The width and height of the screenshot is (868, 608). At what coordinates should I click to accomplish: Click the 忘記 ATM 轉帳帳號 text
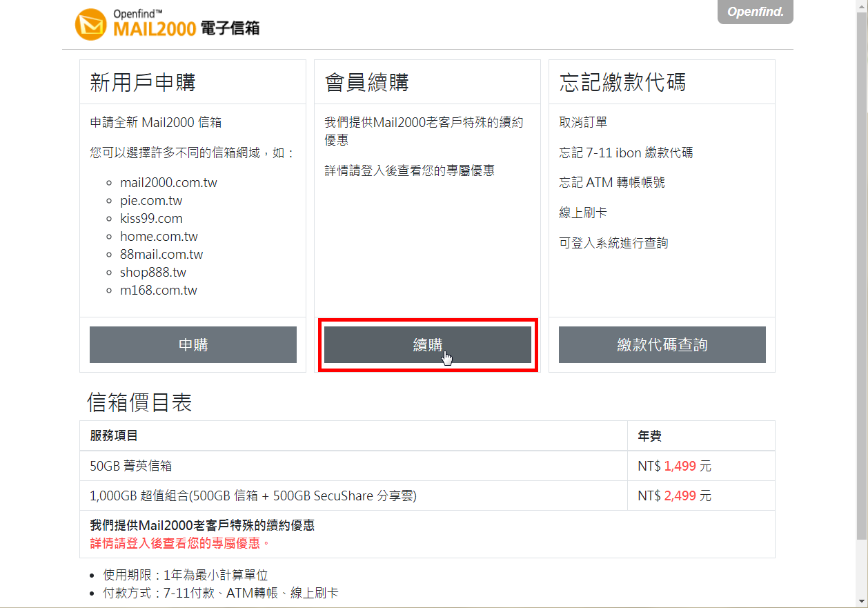coord(612,183)
